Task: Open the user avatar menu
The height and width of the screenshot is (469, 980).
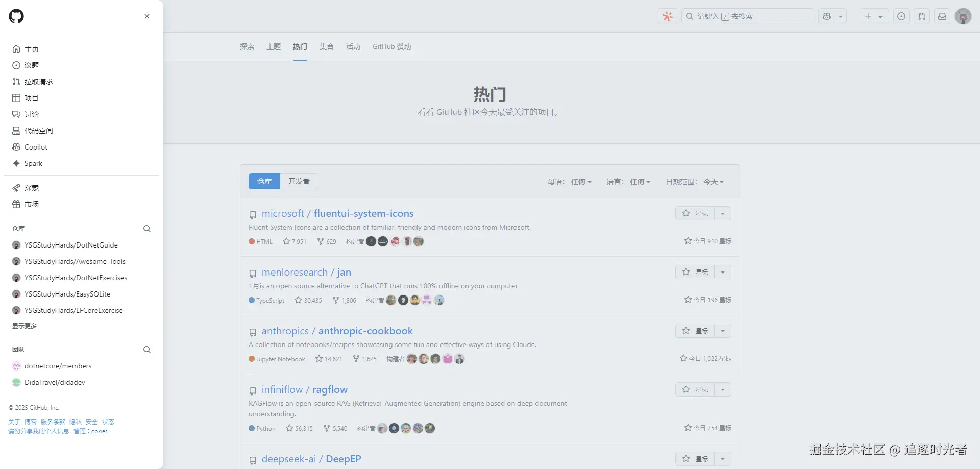Action: (x=963, y=16)
